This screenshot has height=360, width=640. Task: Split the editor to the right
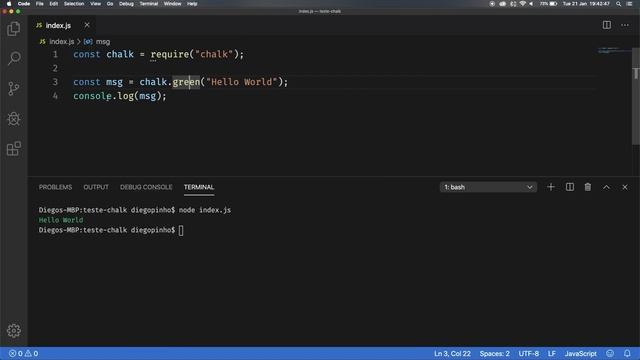click(607, 25)
